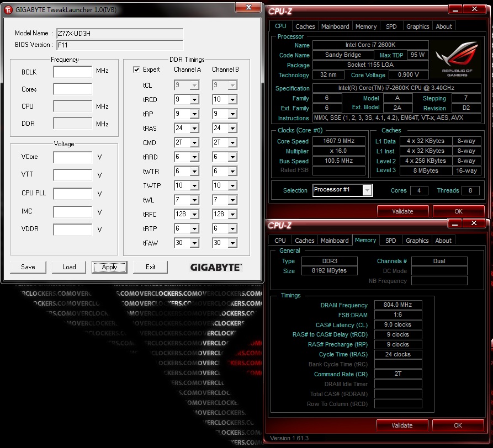This screenshot has height=448, width=493.
Task: Click the CPU PLL voltage field
Action: 73,194
